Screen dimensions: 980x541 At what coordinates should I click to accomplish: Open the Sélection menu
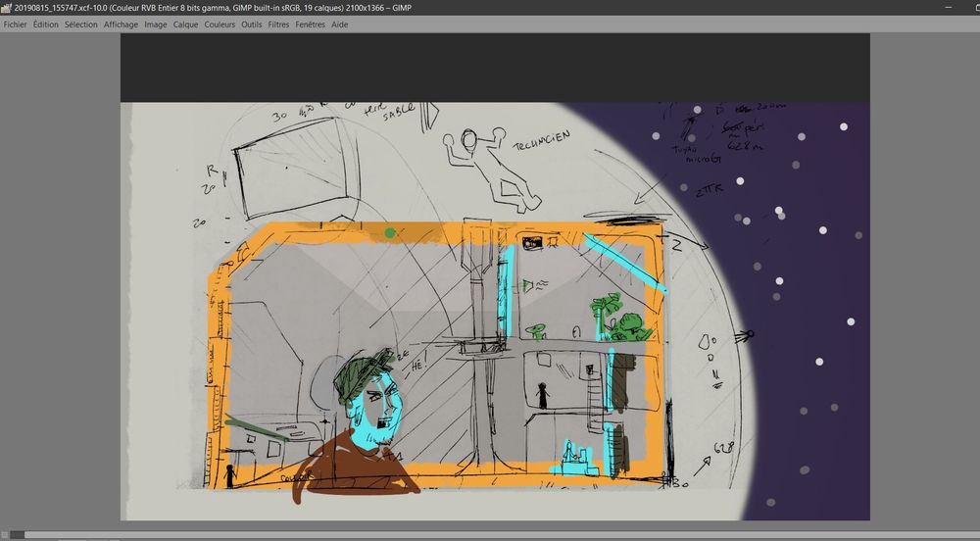click(x=81, y=25)
